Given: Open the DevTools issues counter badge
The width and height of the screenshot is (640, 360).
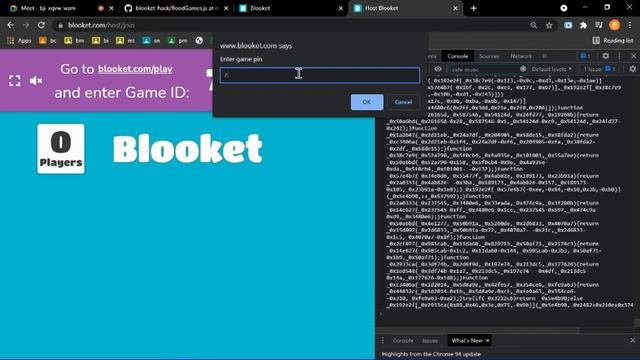Looking at the screenshot, I should coord(585,56).
